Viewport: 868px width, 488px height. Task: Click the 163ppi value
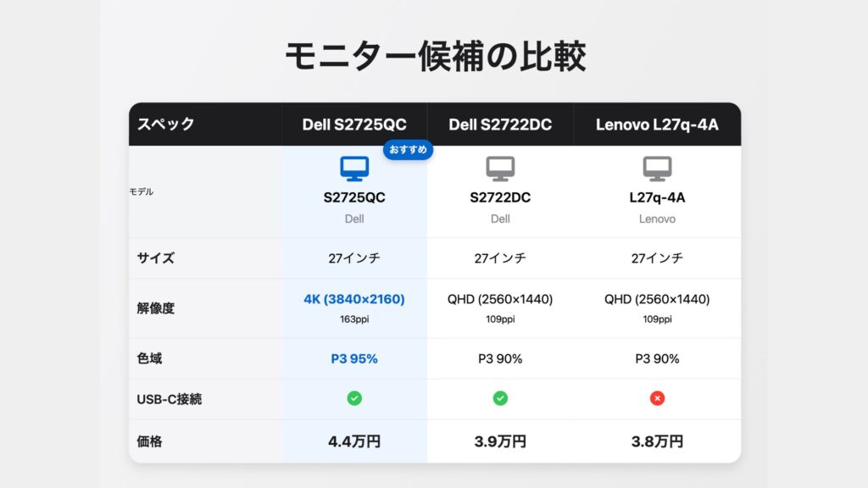(354, 319)
